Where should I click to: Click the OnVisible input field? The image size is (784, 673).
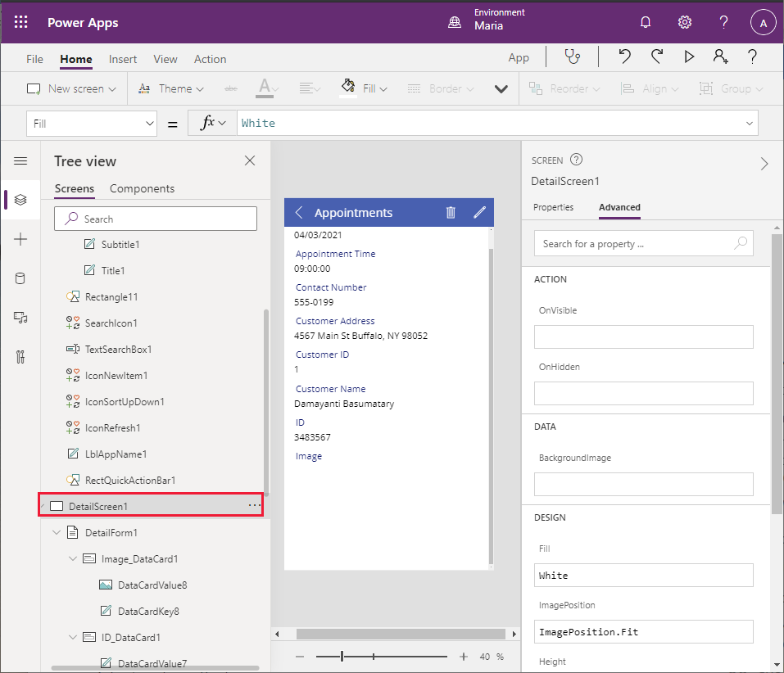[643, 337]
